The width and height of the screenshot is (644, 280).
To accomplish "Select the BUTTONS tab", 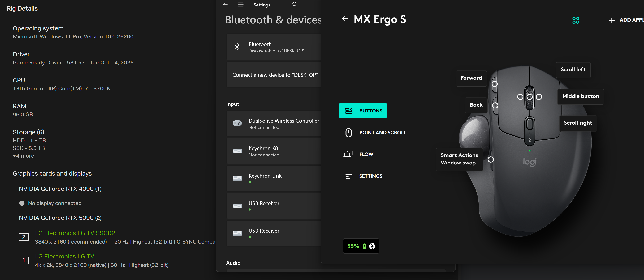I will pos(363,111).
